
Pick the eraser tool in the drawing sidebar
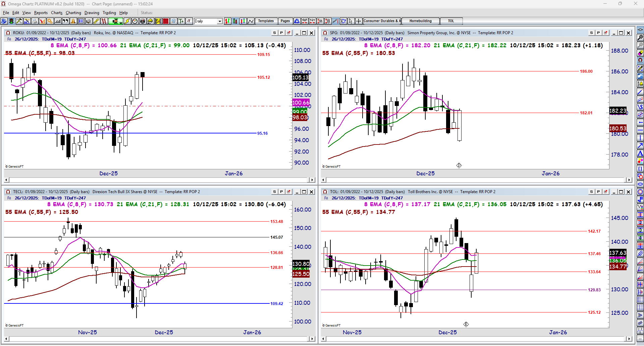tap(640, 53)
